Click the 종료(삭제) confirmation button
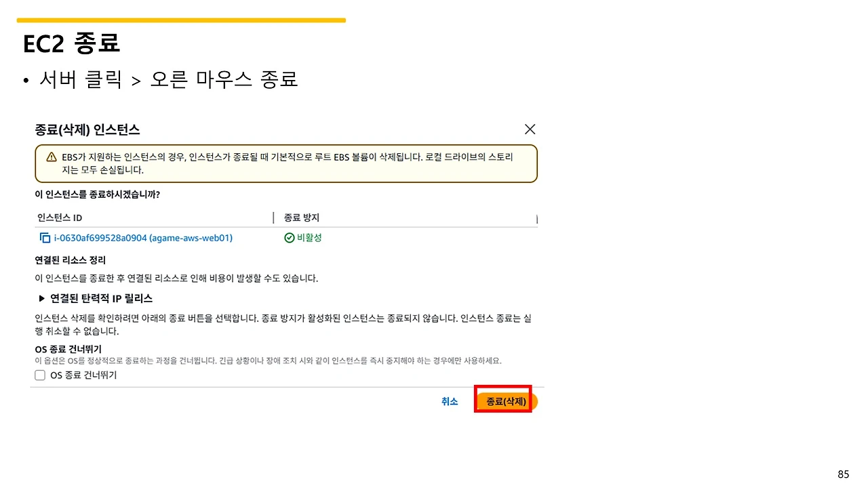This screenshot has width=868, height=488. (x=502, y=401)
